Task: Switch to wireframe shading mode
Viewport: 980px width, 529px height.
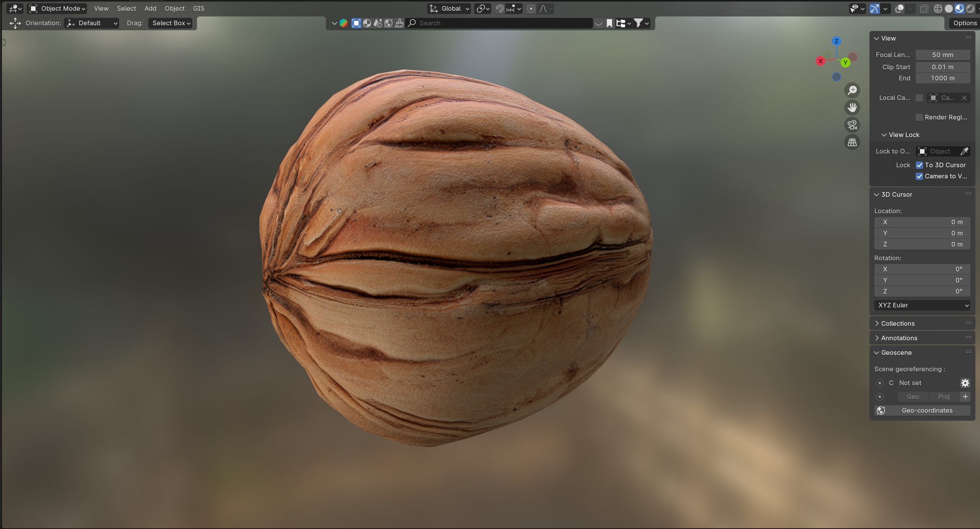Action: 938,8
